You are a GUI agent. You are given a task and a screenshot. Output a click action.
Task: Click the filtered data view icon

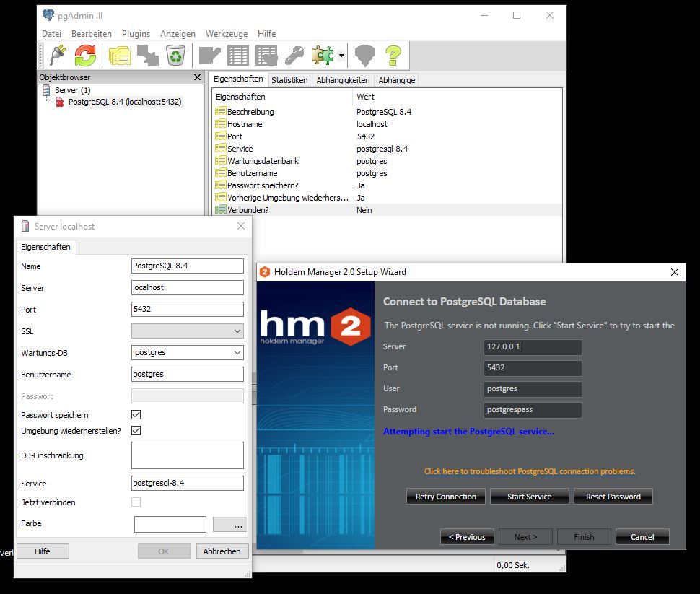(x=266, y=56)
